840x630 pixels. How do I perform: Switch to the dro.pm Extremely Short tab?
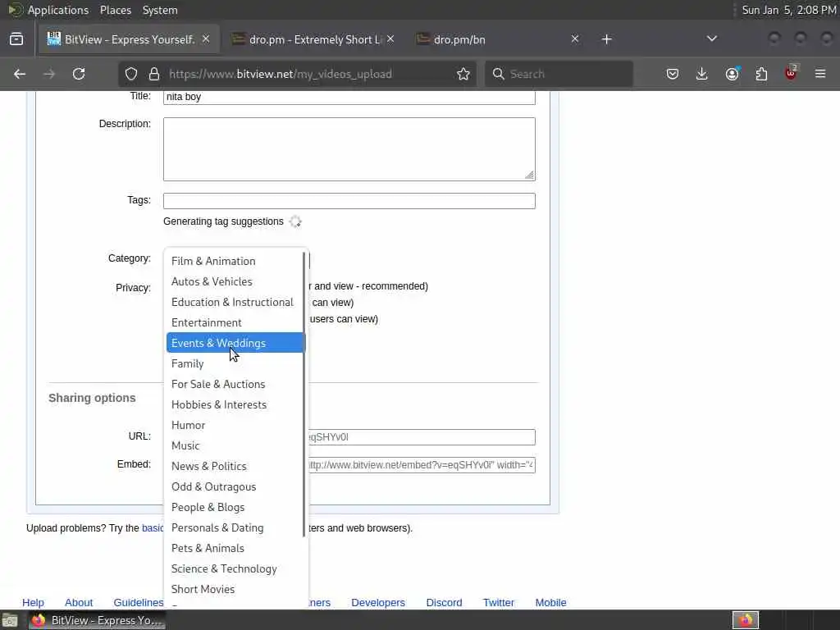313,39
